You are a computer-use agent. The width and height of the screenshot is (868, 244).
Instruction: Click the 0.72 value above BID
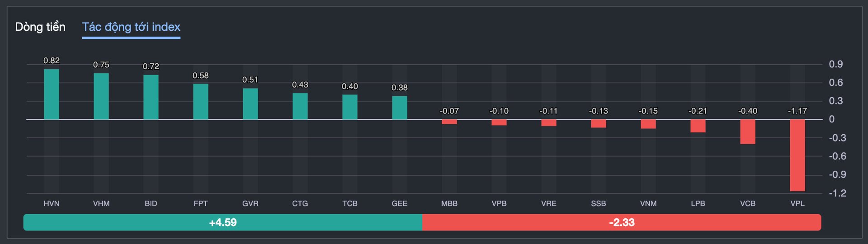(151, 66)
